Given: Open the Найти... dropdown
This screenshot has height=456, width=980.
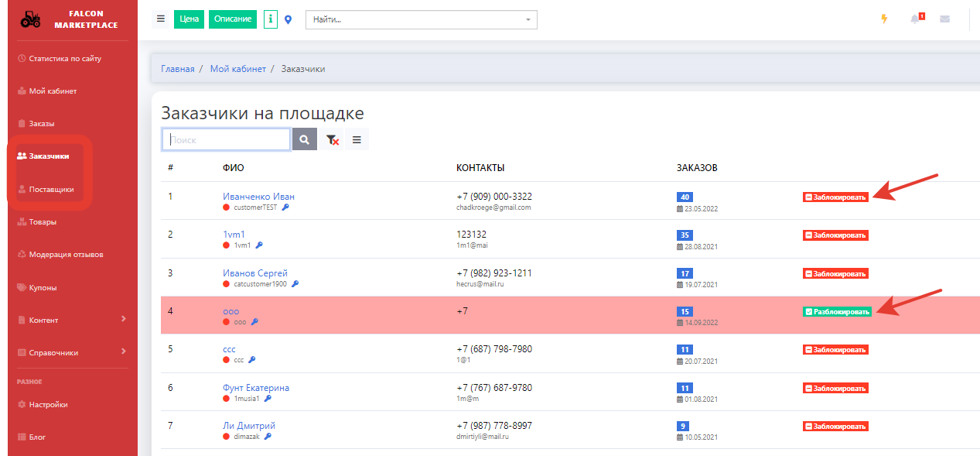Looking at the screenshot, I should pos(422,19).
